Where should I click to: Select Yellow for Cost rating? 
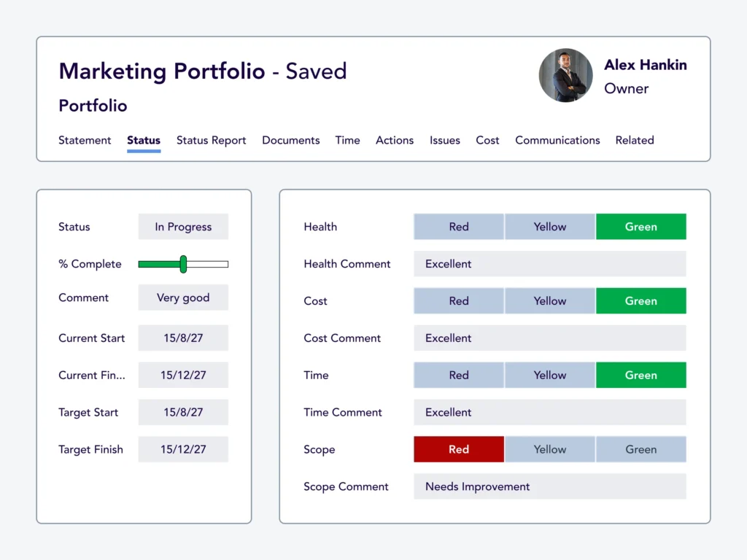(549, 301)
